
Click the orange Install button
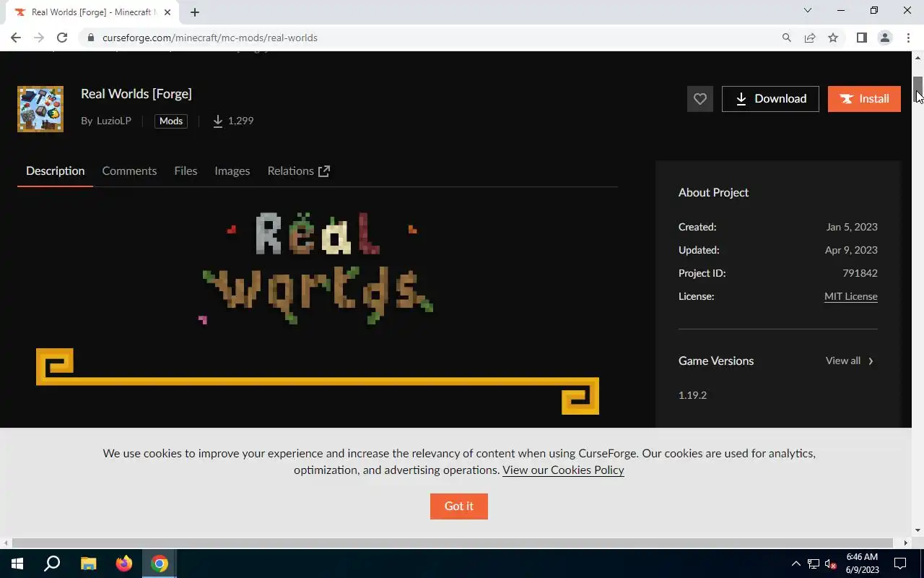864,99
